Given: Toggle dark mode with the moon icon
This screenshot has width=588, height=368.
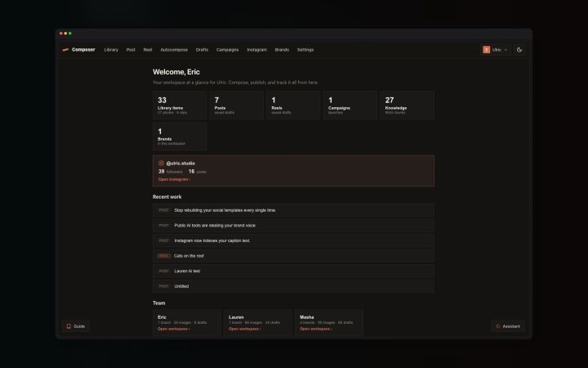Looking at the screenshot, I should (x=519, y=50).
